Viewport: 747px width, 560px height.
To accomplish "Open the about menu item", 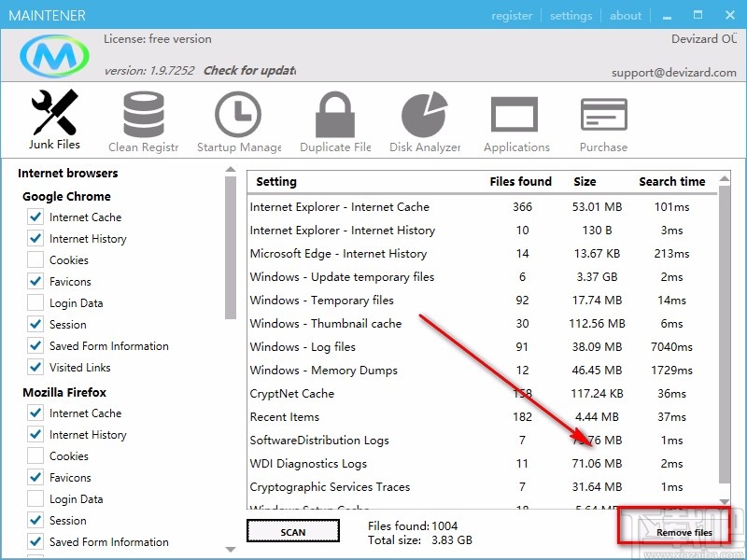I will tap(626, 16).
